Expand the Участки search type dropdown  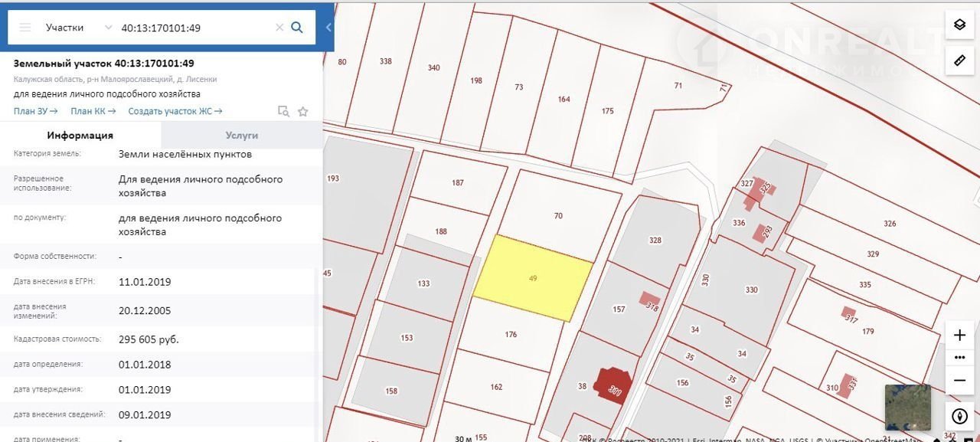[x=107, y=28]
